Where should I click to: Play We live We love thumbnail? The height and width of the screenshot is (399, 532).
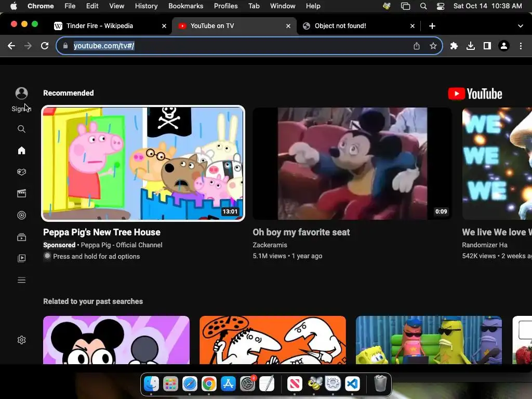click(497, 164)
